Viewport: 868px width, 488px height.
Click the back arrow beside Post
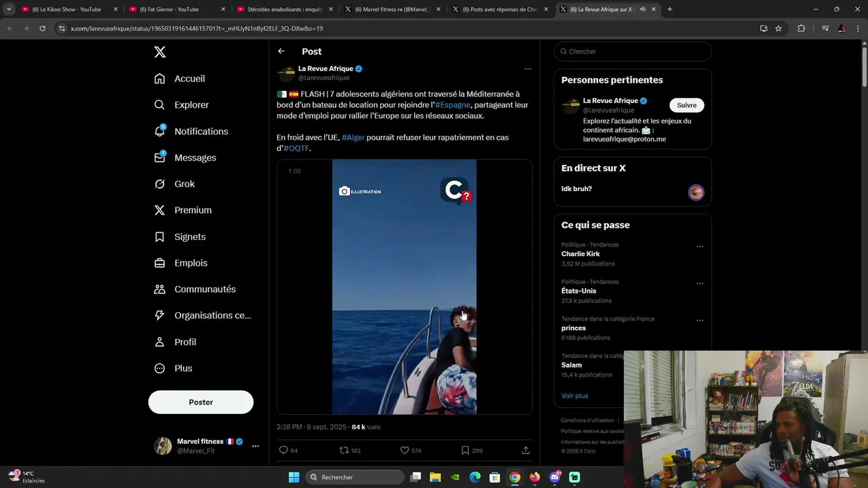click(x=281, y=52)
